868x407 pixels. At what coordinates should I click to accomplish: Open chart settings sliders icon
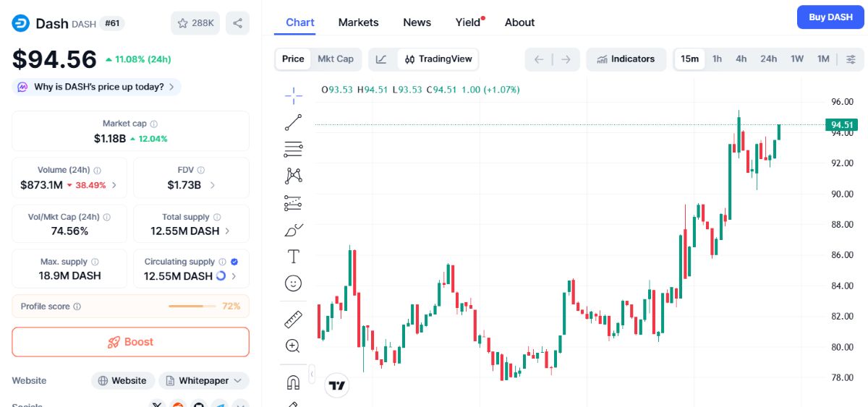tap(851, 59)
